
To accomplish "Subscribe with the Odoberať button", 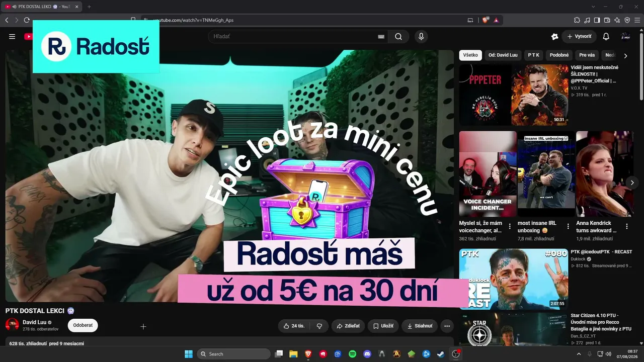I will 83,325.
